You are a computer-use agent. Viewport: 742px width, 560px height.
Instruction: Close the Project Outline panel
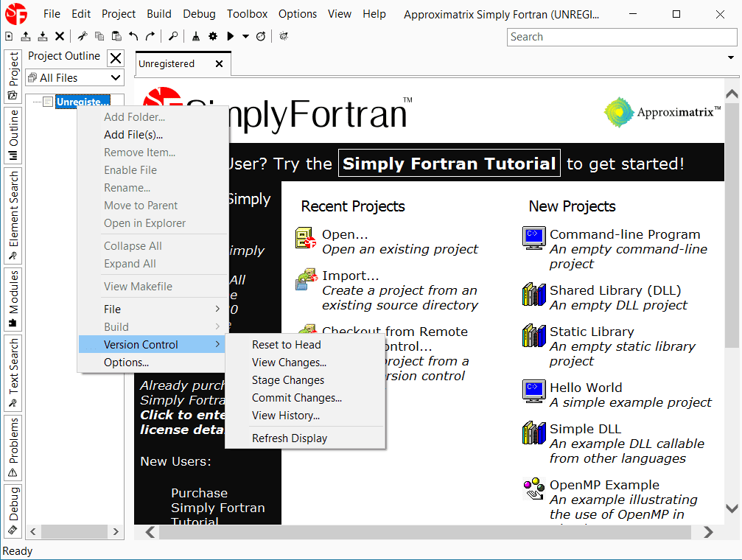(x=116, y=58)
